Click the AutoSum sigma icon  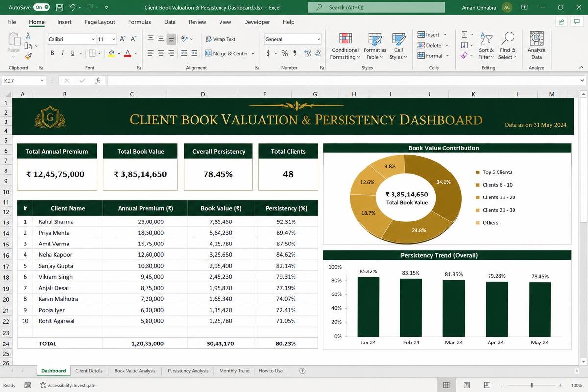(464, 35)
